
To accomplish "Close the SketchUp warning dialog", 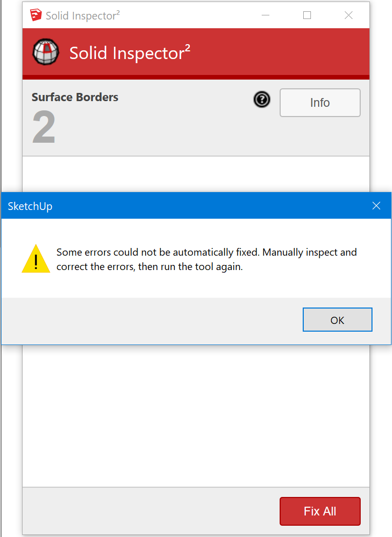I will 376,205.
